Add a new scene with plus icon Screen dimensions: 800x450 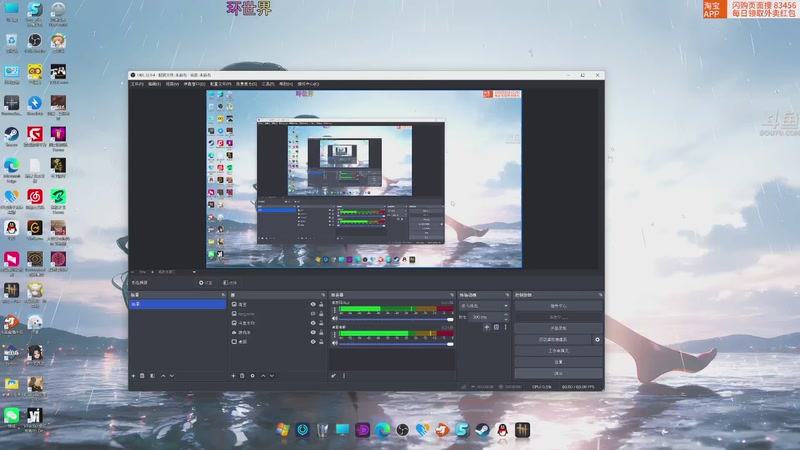(x=133, y=376)
